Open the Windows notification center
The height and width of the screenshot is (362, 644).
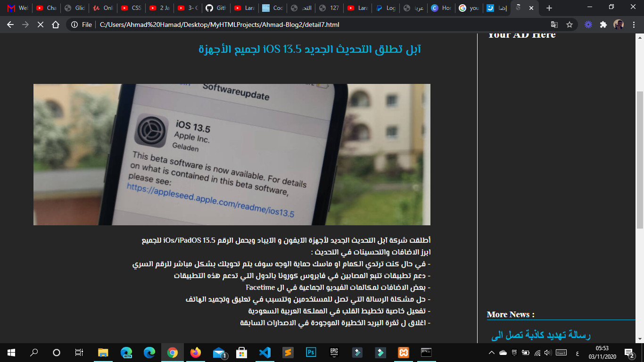pyautogui.click(x=629, y=353)
